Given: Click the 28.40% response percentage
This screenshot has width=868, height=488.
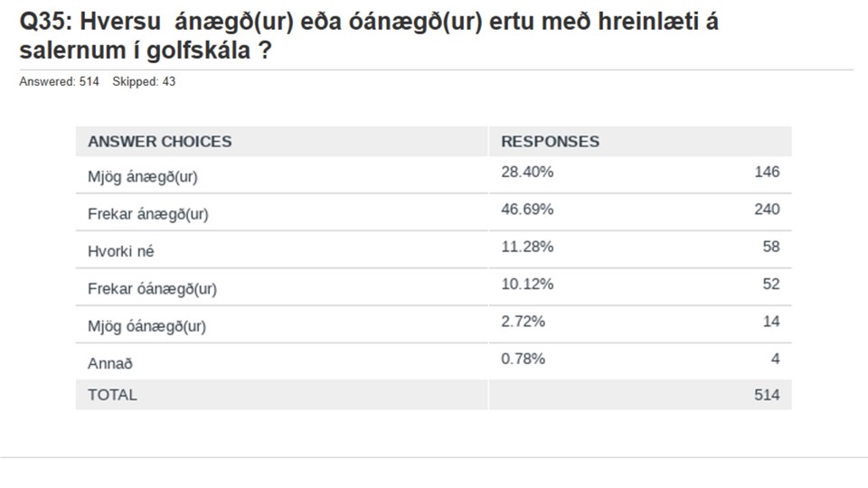Looking at the screenshot, I should 527,172.
